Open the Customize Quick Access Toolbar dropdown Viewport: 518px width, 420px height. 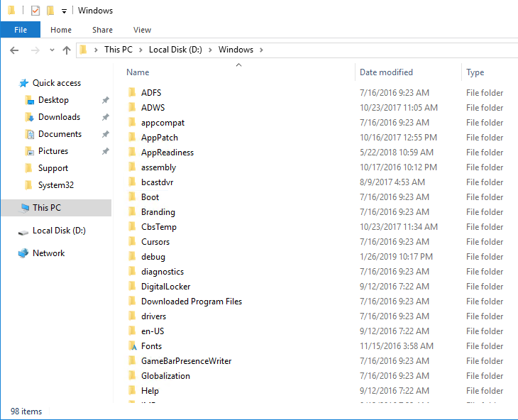coord(64,11)
